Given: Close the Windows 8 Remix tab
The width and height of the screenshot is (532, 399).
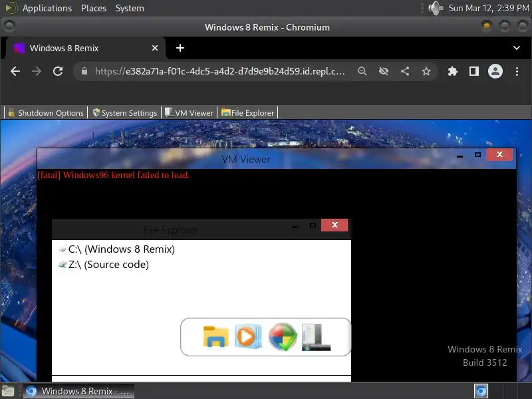Looking at the screenshot, I should click(x=155, y=48).
